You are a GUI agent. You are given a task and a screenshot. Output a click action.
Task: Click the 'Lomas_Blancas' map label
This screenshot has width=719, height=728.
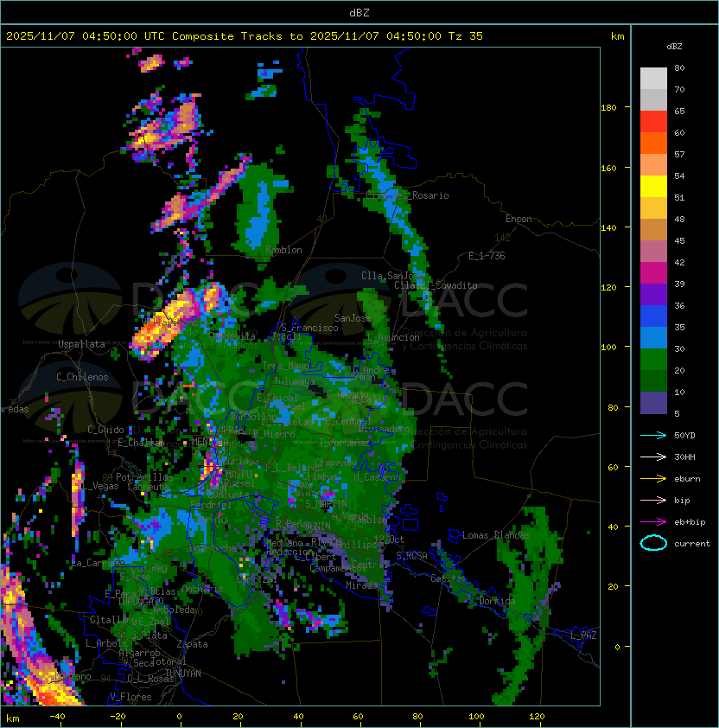point(496,535)
